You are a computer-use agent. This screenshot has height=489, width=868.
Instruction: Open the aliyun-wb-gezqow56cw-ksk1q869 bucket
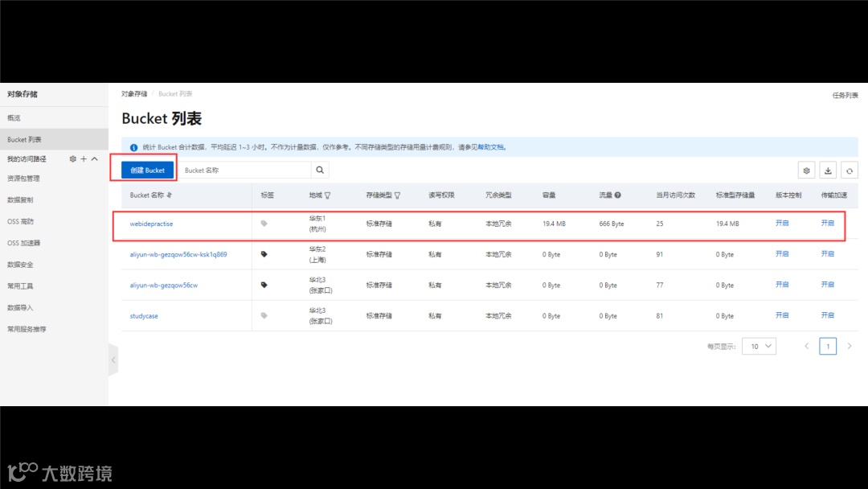click(x=178, y=254)
